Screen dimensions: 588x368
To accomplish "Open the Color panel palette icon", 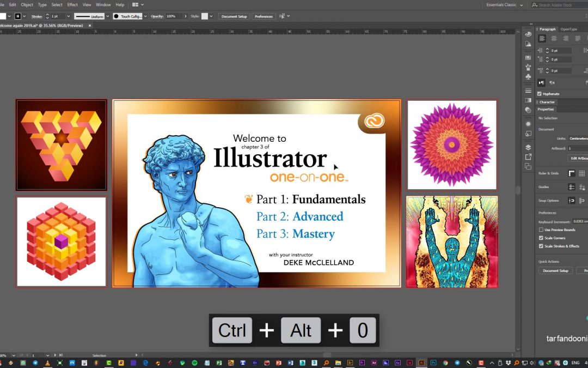I will pos(528,34).
